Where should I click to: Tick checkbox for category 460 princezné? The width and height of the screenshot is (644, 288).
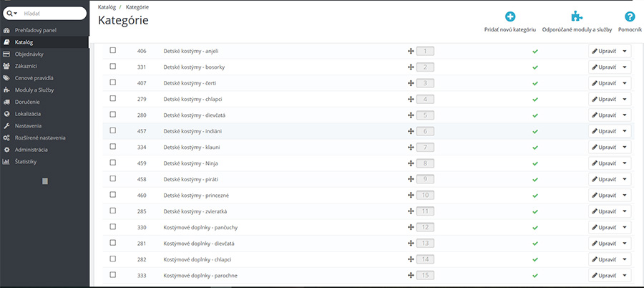click(113, 195)
